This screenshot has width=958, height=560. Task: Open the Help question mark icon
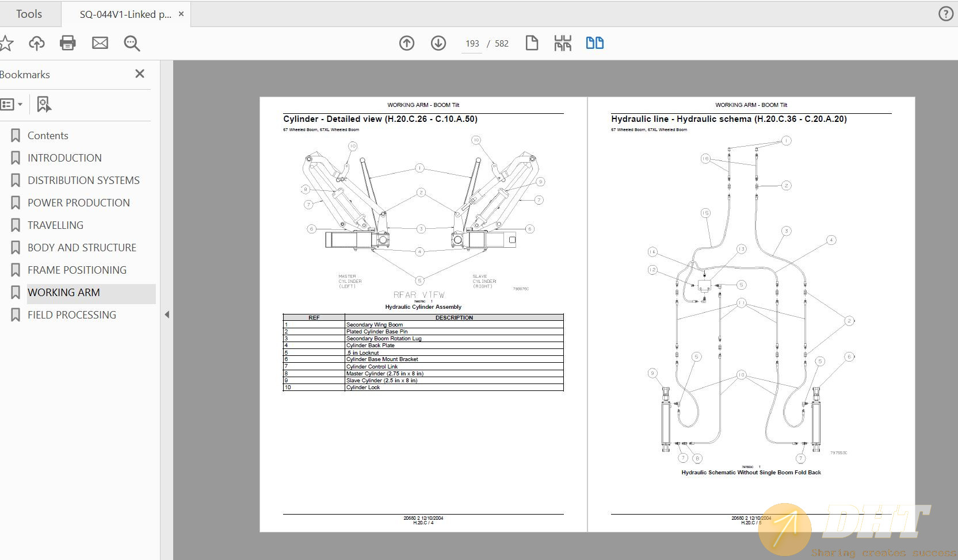[x=945, y=14]
